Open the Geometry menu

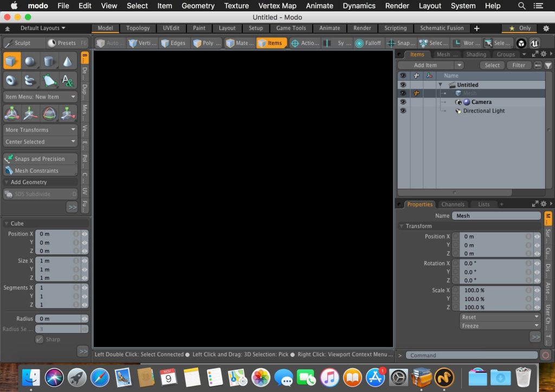198,5
